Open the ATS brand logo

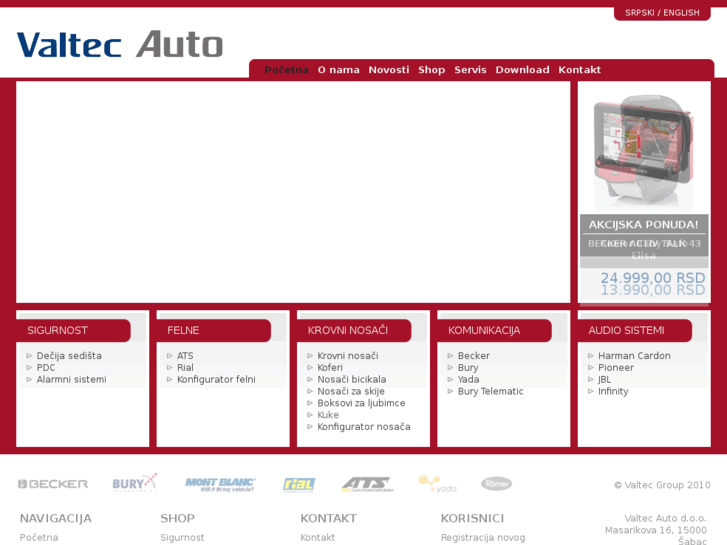(367, 485)
